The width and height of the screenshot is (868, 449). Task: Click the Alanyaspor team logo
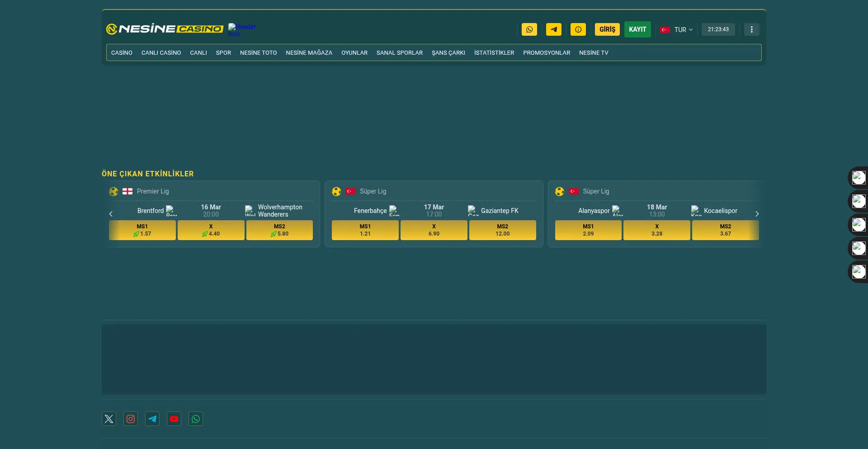tap(618, 210)
